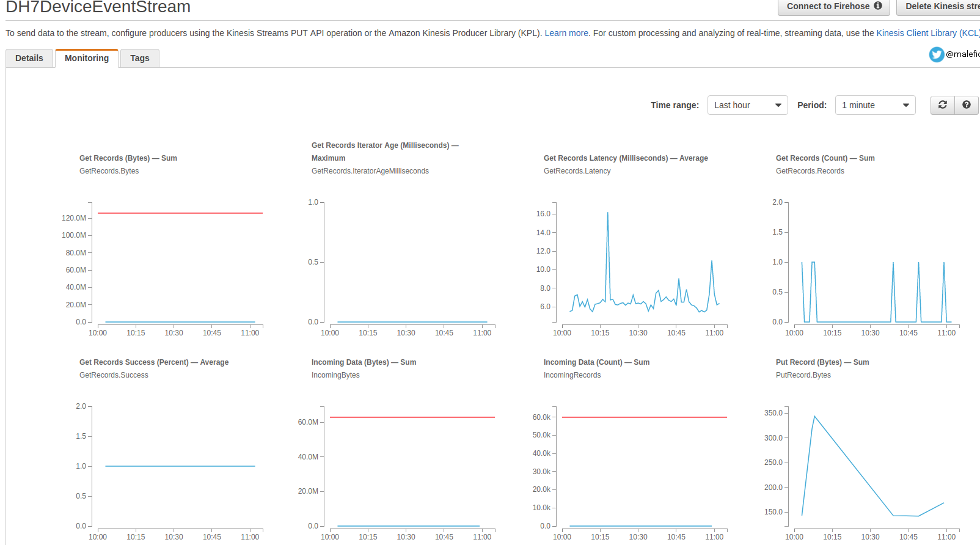Click the DH7DeviceEventStream title
The width and height of the screenshot is (980, 545).
pyautogui.click(x=98, y=7)
